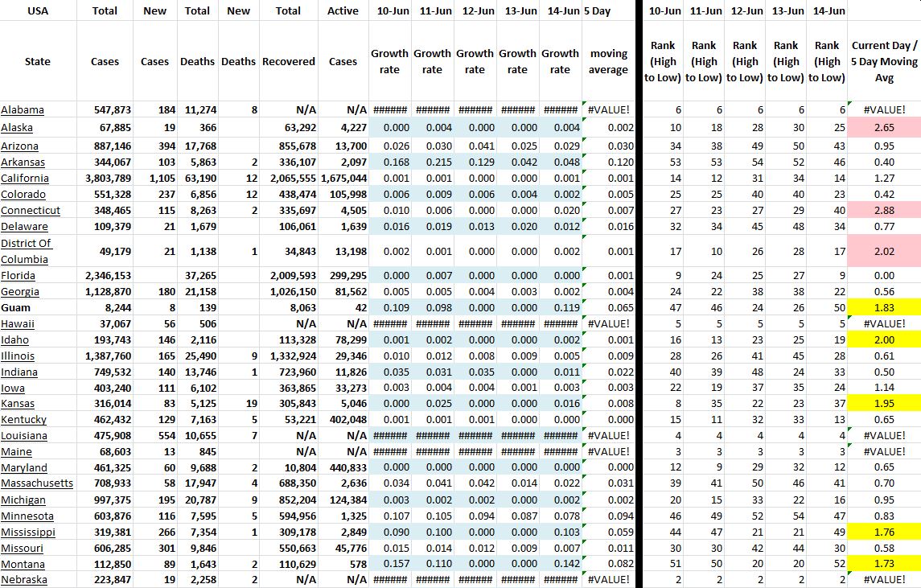
Task: Open the Kentucky state hyperlink
Action: [24, 419]
